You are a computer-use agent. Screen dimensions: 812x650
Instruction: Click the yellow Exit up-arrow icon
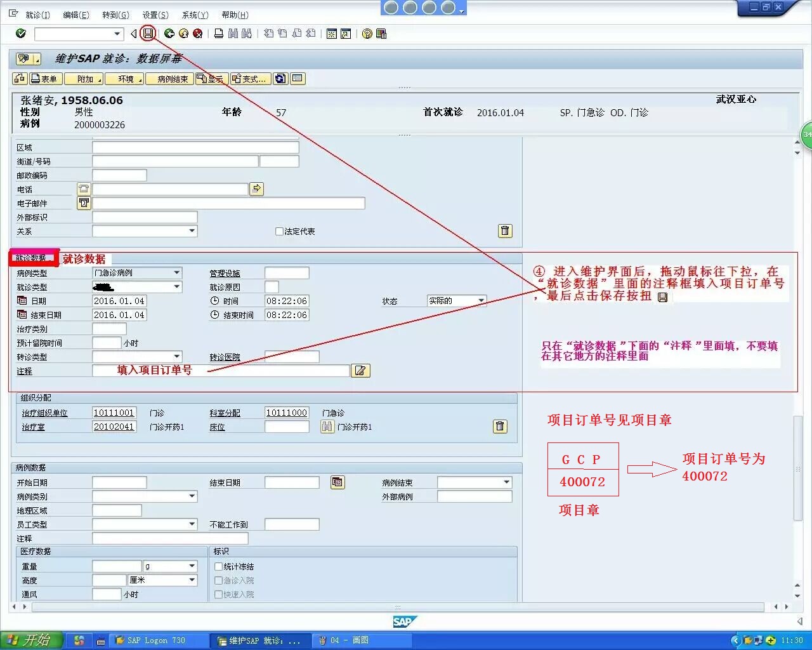click(x=183, y=34)
